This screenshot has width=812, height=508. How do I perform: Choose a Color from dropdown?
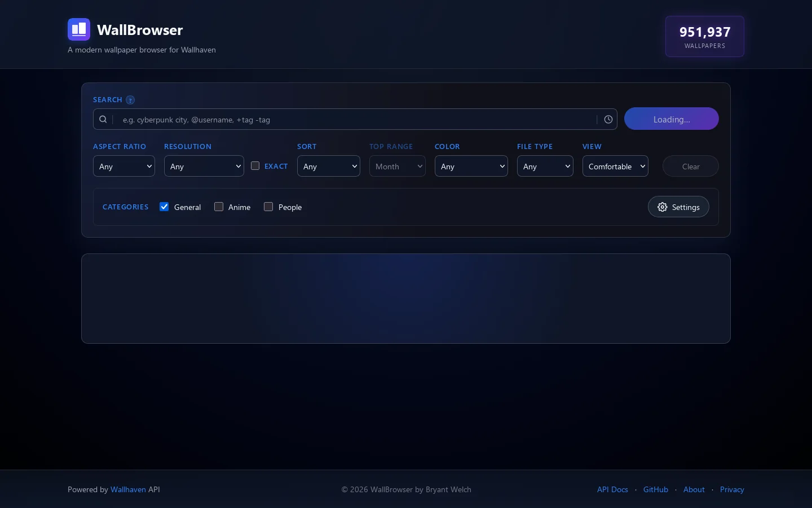point(471,166)
